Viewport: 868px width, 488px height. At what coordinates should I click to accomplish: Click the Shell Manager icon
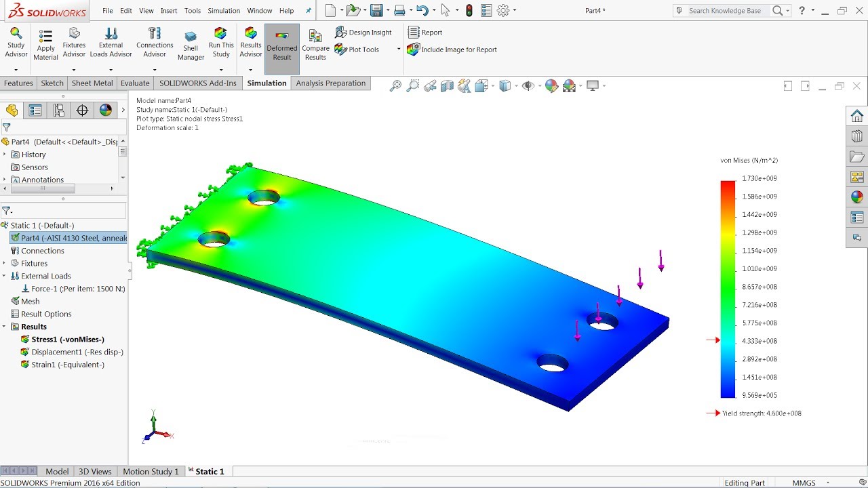click(x=191, y=45)
